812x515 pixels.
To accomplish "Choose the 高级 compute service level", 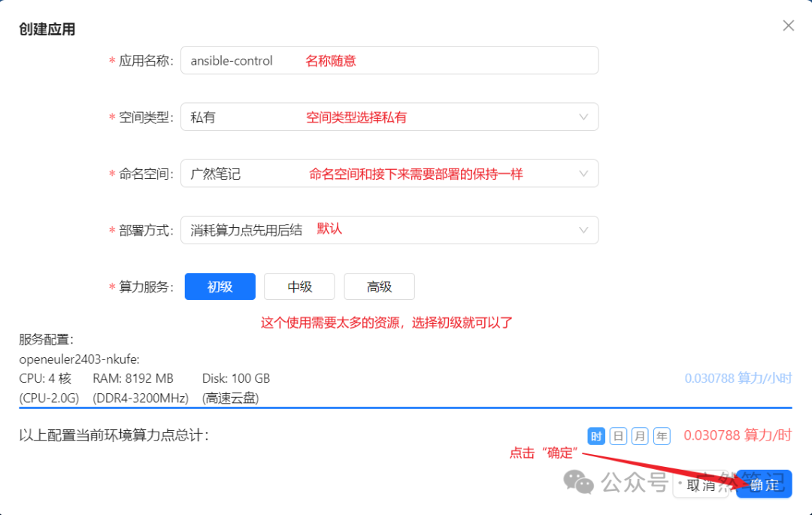I will click(380, 286).
